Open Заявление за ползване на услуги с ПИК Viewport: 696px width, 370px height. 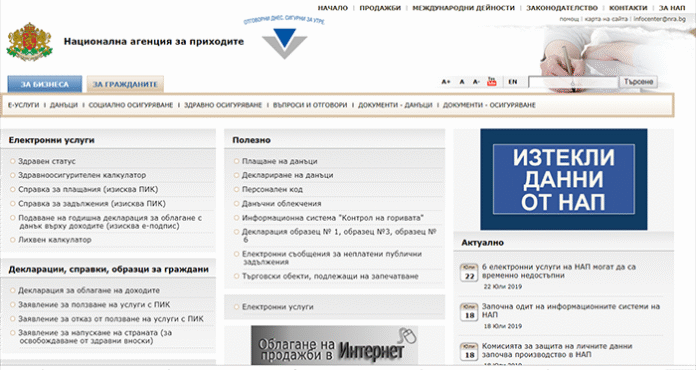(94, 305)
